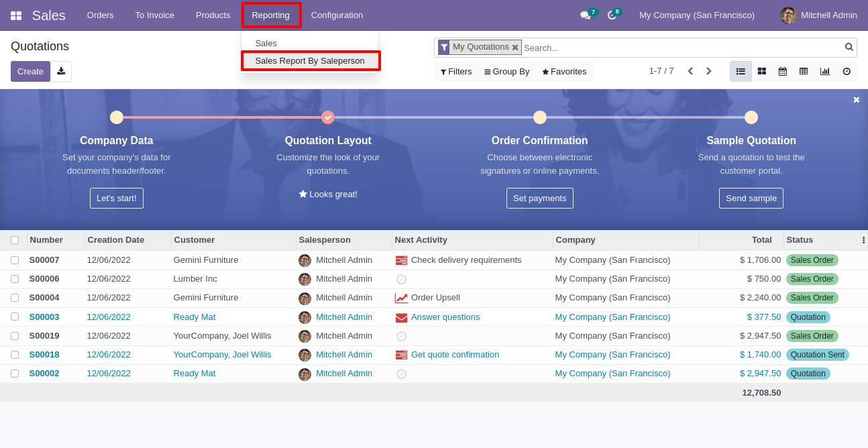Switch to list view

click(x=741, y=71)
